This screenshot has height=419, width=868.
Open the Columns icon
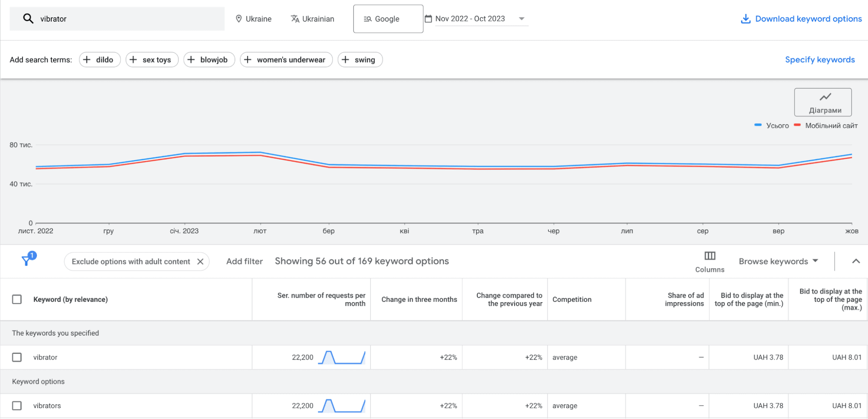pyautogui.click(x=710, y=256)
